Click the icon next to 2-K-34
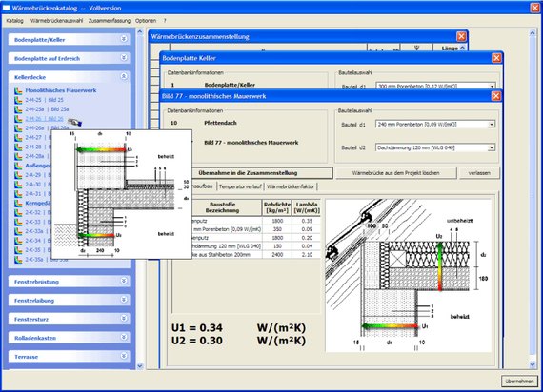Screen dimensions: 543x392 pos(18,241)
